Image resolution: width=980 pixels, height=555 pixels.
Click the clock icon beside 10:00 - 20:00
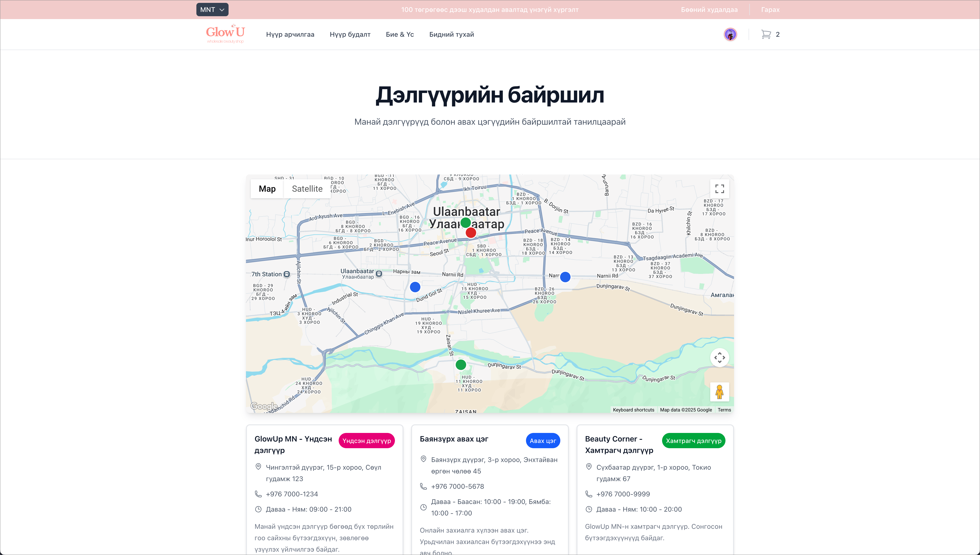point(589,509)
